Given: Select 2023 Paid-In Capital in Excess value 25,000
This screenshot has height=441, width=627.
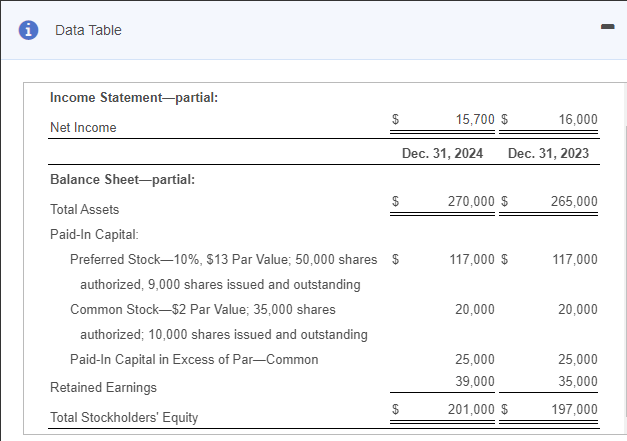Looking at the screenshot, I should pos(578,359).
